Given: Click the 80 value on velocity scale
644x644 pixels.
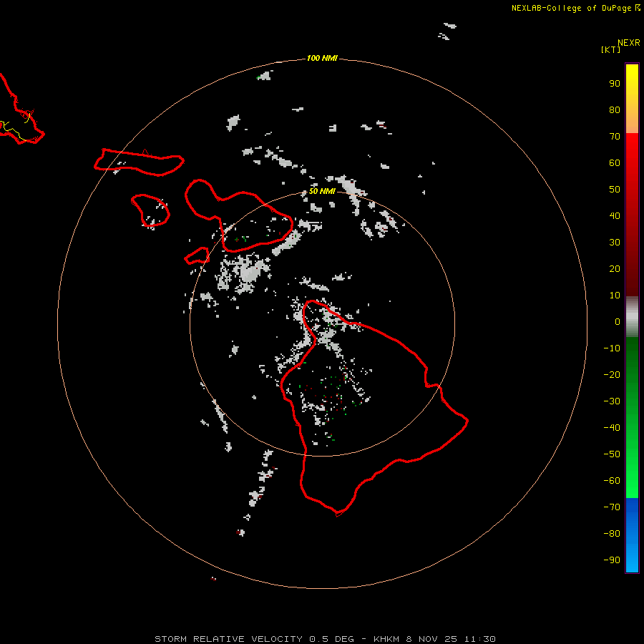Looking at the screenshot, I should click(x=615, y=109).
